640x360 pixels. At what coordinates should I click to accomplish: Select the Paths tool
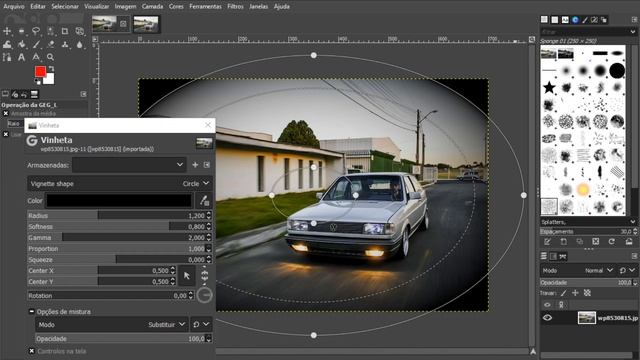click(x=7, y=58)
